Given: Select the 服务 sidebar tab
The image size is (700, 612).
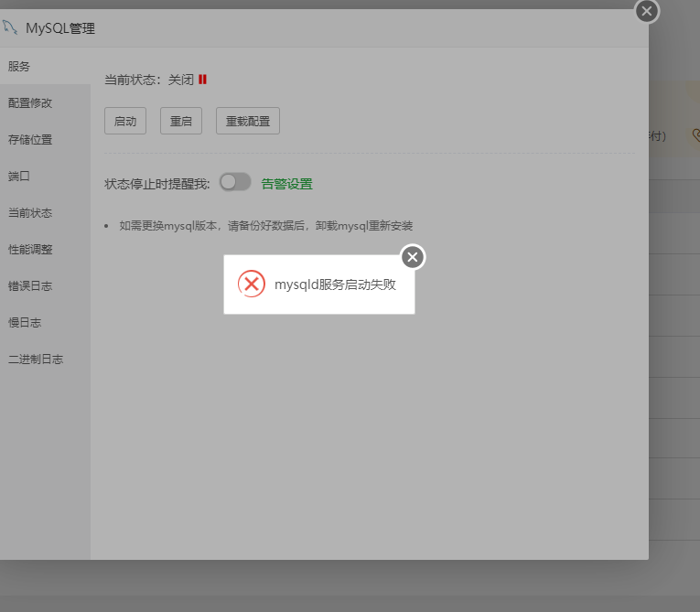Looking at the screenshot, I should pyautogui.click(x=45, y=66).
